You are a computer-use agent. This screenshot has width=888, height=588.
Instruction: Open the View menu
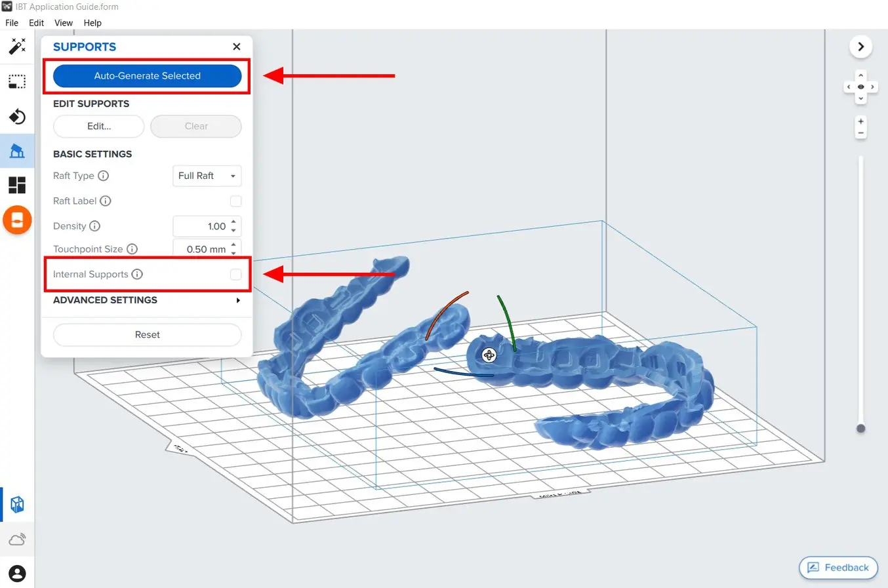(x=64, y=23)
